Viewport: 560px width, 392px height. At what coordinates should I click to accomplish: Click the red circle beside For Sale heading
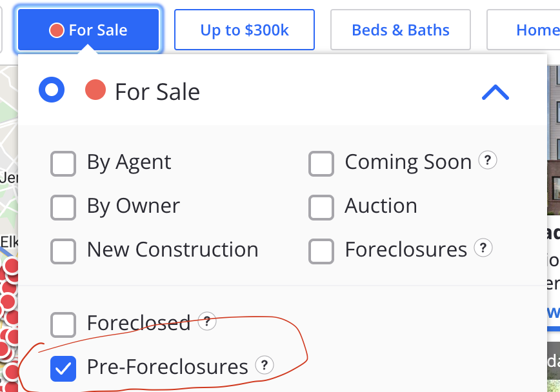[x=95, y=90]
